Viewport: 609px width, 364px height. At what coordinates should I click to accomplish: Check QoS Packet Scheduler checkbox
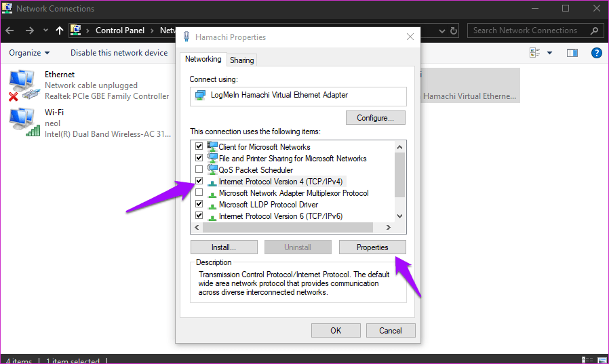point(199,169)
